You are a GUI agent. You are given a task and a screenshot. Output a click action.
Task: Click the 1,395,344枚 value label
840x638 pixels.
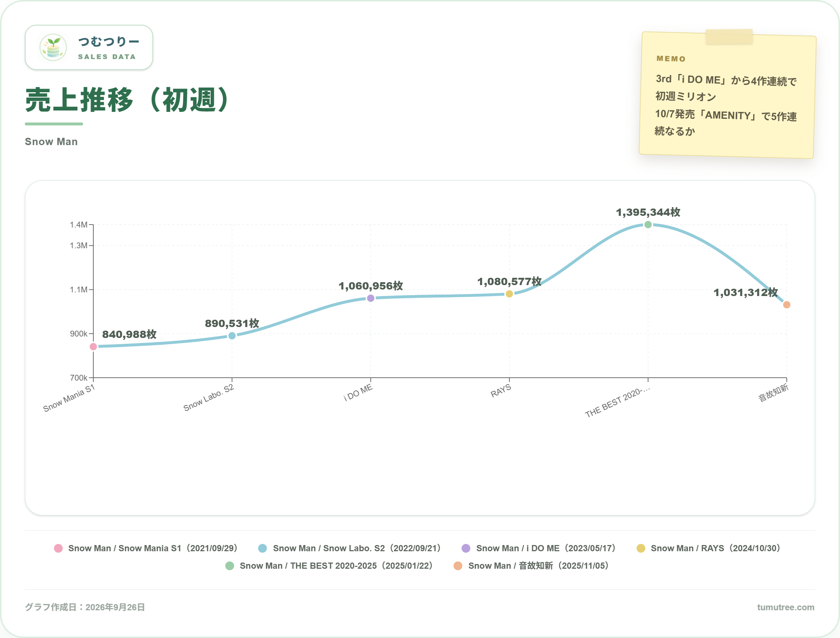(648, 212)
